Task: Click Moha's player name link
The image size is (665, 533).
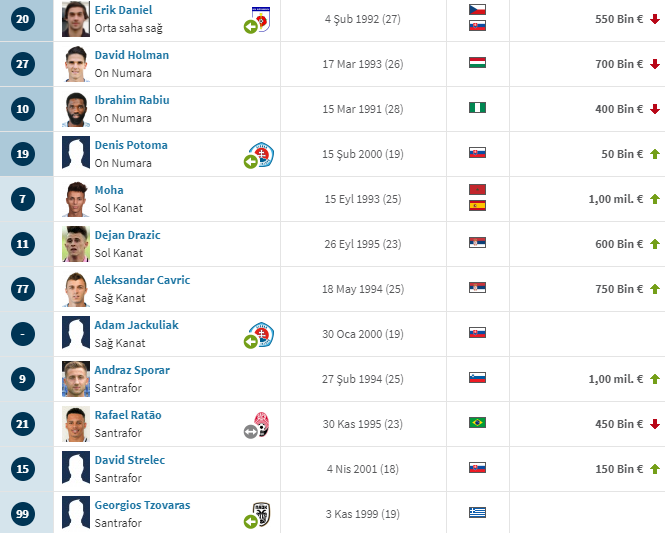Action: coord(109,190)
